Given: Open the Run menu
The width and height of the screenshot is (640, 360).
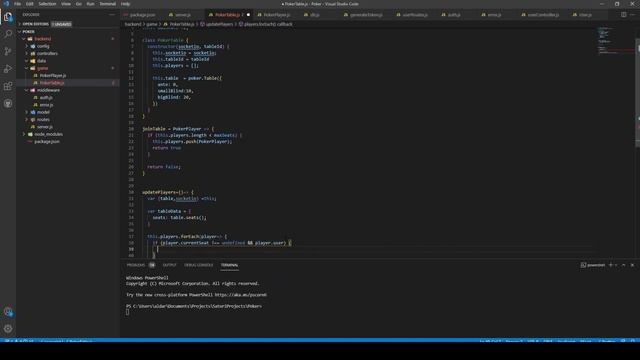Looking at the screenshot, I should point(90,4).
